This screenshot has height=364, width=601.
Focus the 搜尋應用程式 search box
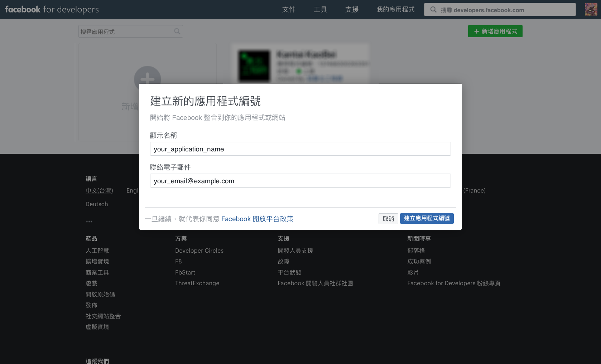click(130, 31)
